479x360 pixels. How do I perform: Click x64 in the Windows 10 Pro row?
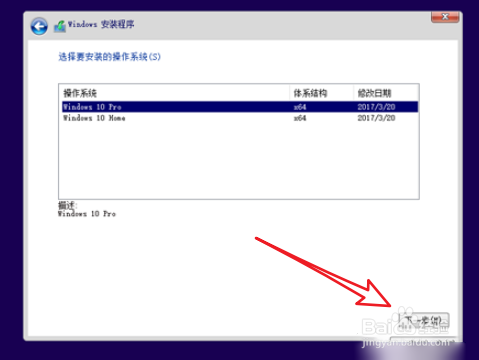(x=300, y=107)
